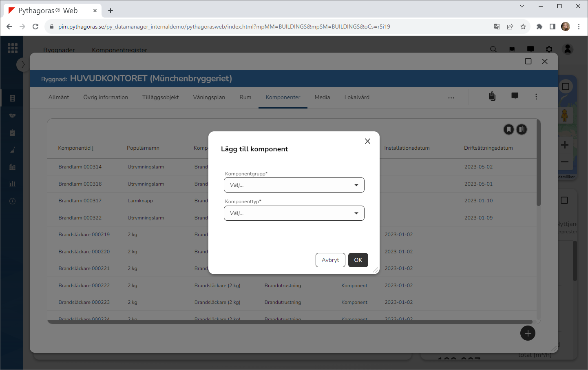Select the bar chart icon in the sidebar
The width and height of the screenshot is (588, 370).
(x=12, y=184)
